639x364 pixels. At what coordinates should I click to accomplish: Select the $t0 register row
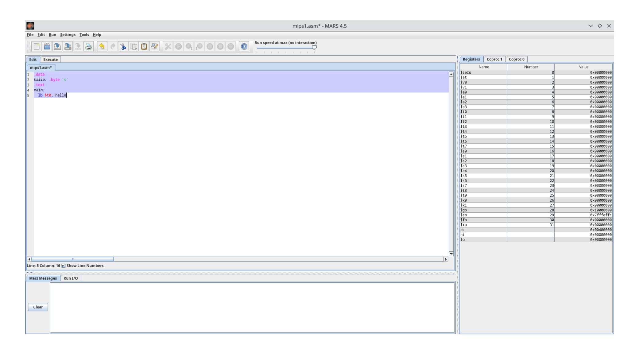tap(483, 112)
